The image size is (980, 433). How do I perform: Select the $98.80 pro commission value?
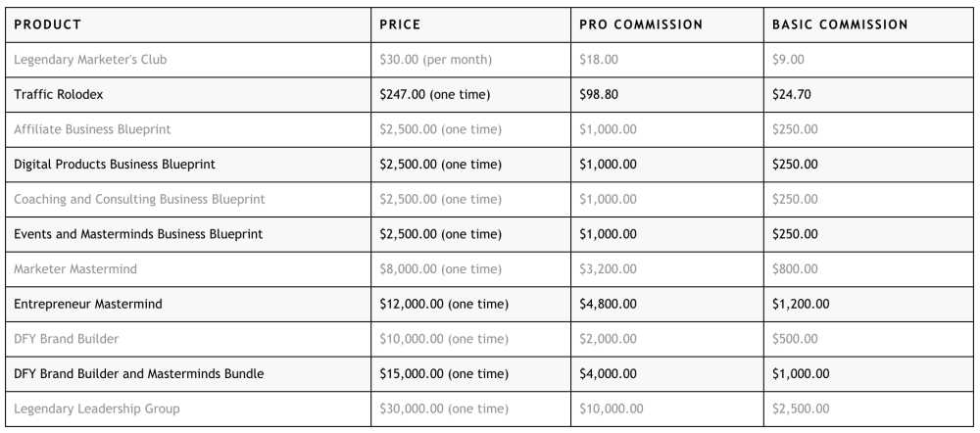[x=599, y=95]
